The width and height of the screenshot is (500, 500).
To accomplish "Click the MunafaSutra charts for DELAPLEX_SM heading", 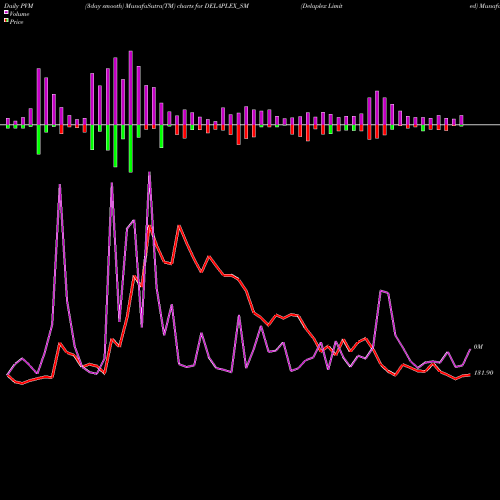I will [167, 6].
